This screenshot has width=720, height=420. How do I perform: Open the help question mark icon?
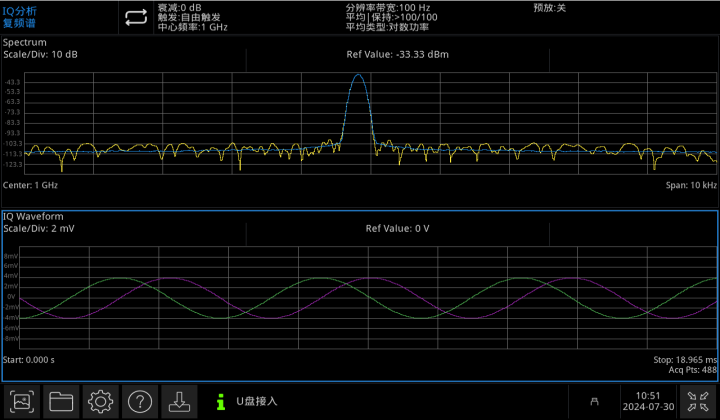(x=139, y=401)
